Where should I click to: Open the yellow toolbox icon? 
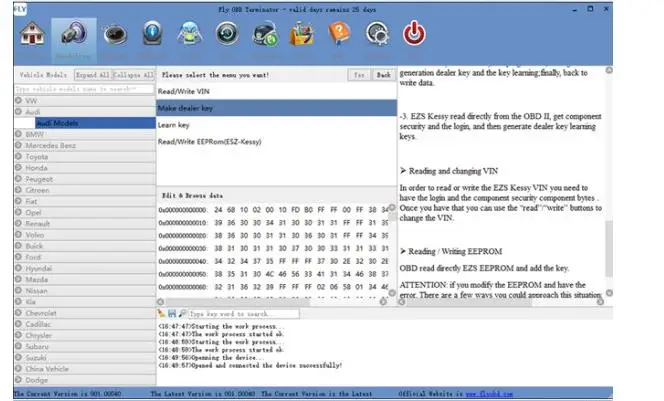[301, 34]
